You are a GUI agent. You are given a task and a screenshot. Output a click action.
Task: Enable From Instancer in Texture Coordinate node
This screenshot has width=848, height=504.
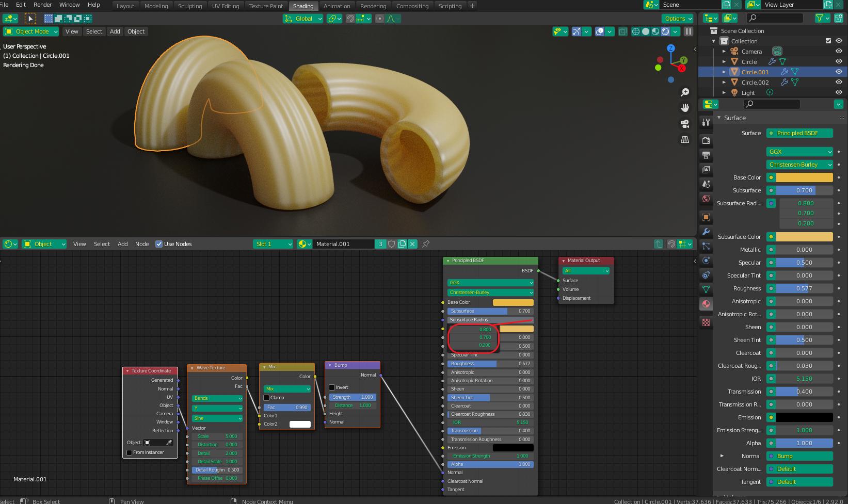pyautogui.click(x=129, y=452)
